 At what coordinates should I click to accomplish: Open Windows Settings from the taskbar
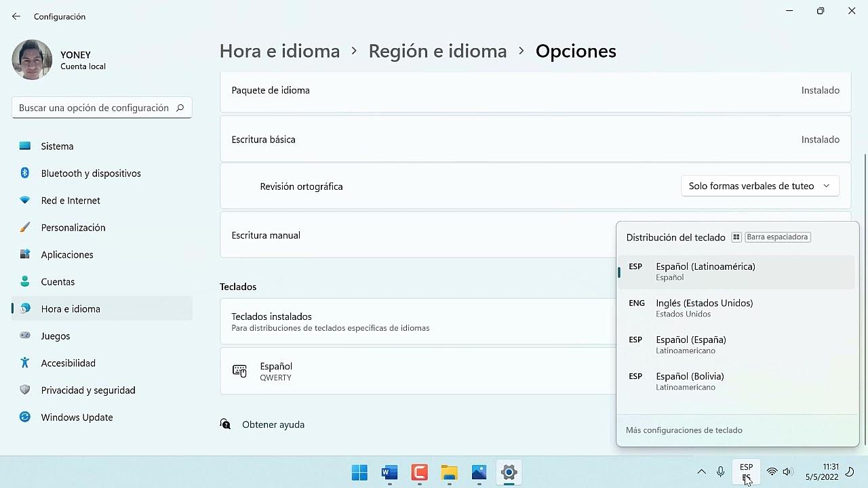(509, 472)
